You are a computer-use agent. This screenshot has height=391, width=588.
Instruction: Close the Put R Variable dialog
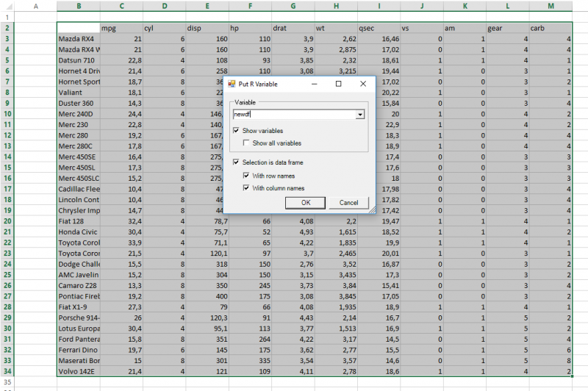[363, 84]
